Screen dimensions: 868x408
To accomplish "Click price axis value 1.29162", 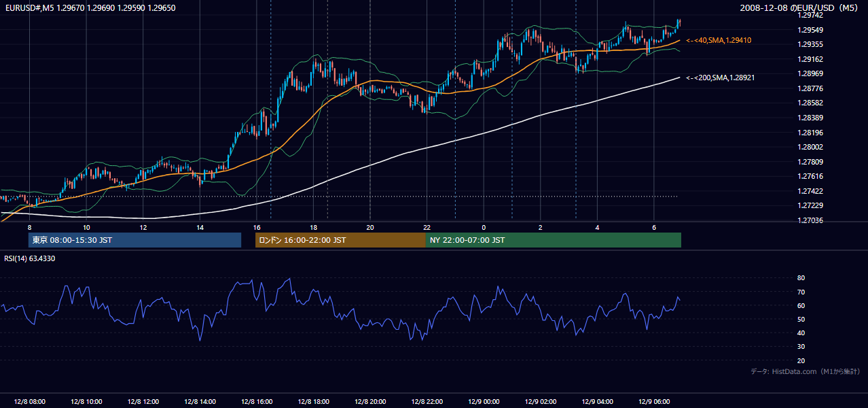I will [x=810, y=59].
